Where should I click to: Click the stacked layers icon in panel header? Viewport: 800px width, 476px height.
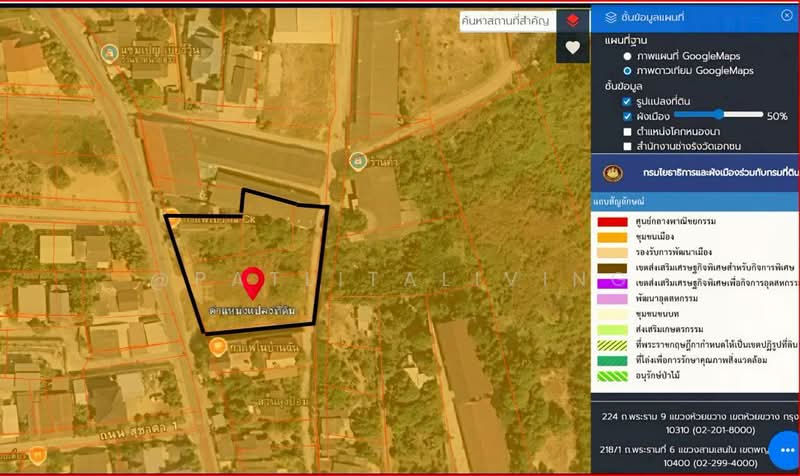610,17
